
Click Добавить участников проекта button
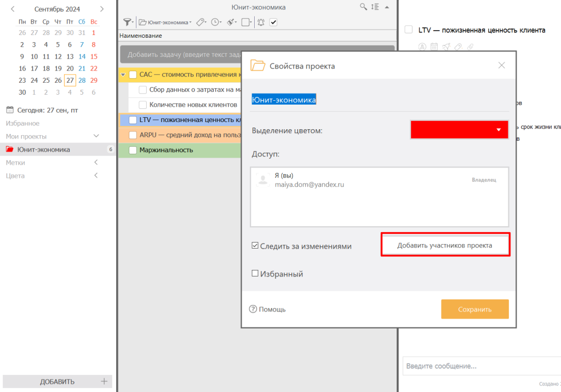pyautogui.click(x=445, y=245)
